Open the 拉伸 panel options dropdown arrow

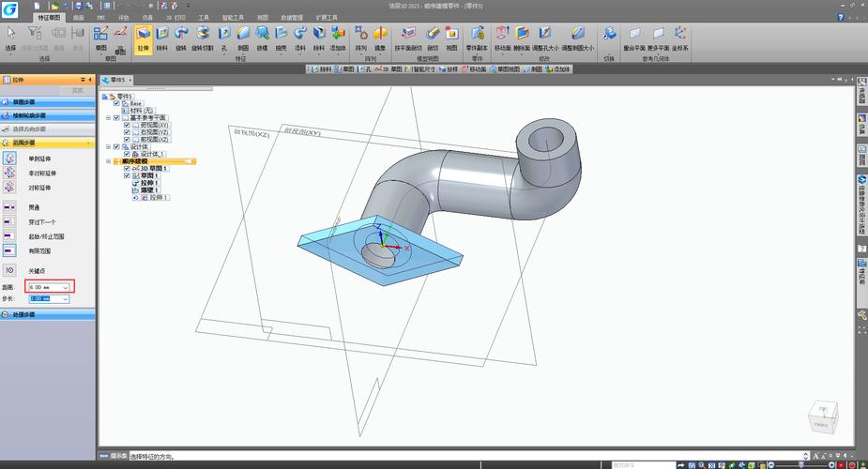click(83, 80)
